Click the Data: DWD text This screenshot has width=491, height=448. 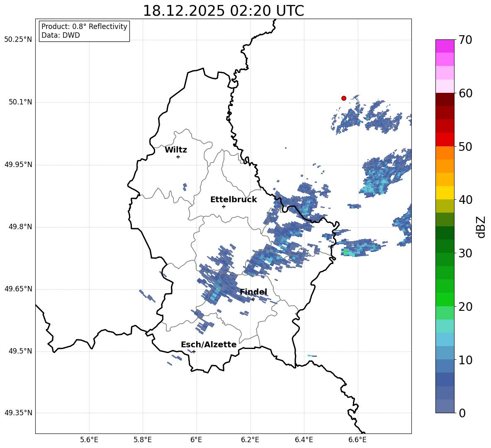[x=61, y=35]
